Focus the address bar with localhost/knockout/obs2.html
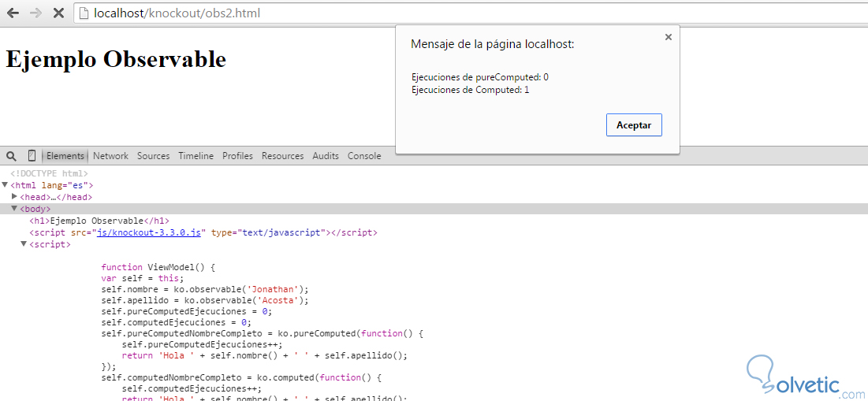This screenshot has height=401, width=868. [x=471, y=13]
